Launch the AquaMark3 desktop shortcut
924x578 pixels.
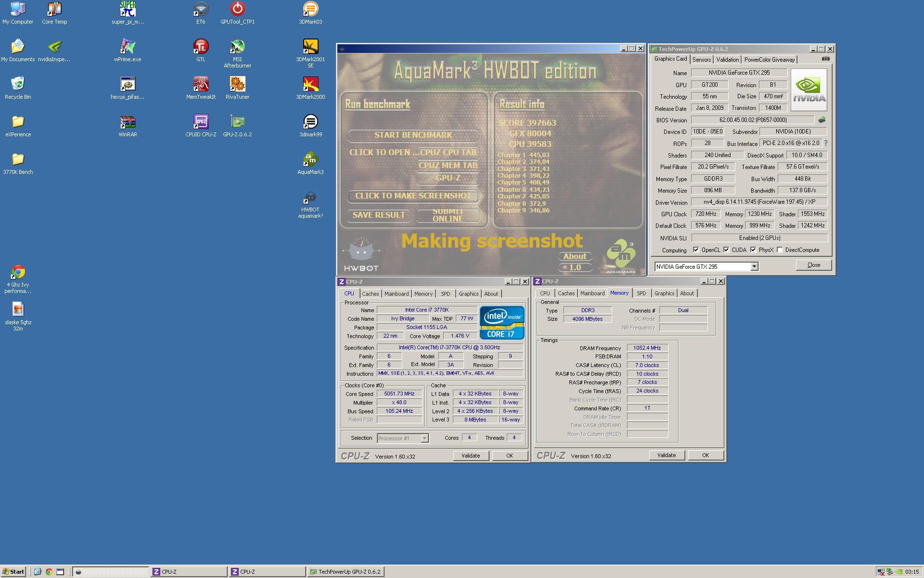click(x=310, y=163)
